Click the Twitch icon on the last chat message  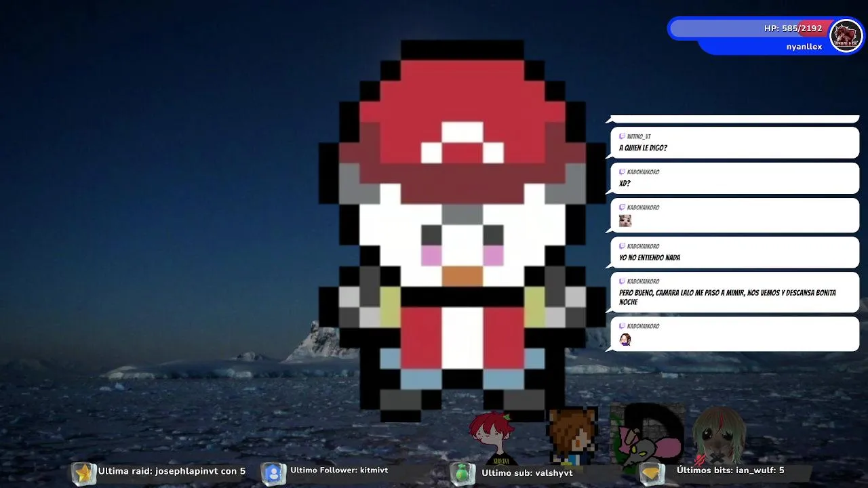[622, 326]
